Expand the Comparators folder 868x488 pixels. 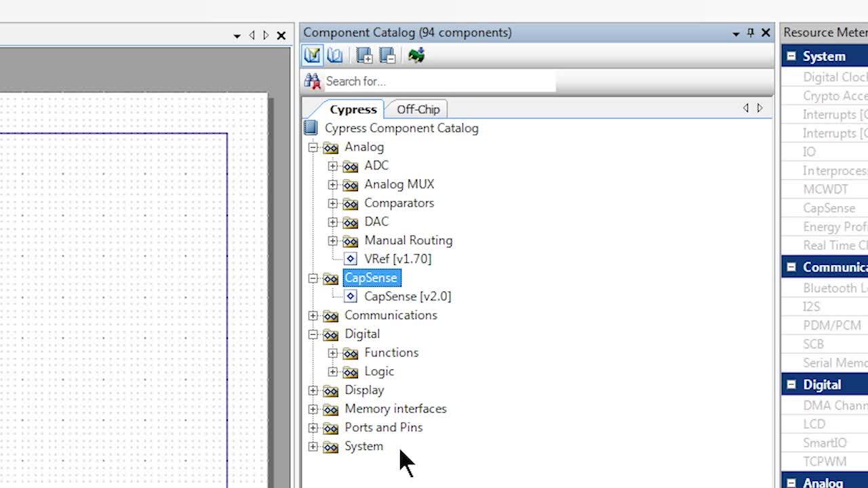tap(332, 203)
